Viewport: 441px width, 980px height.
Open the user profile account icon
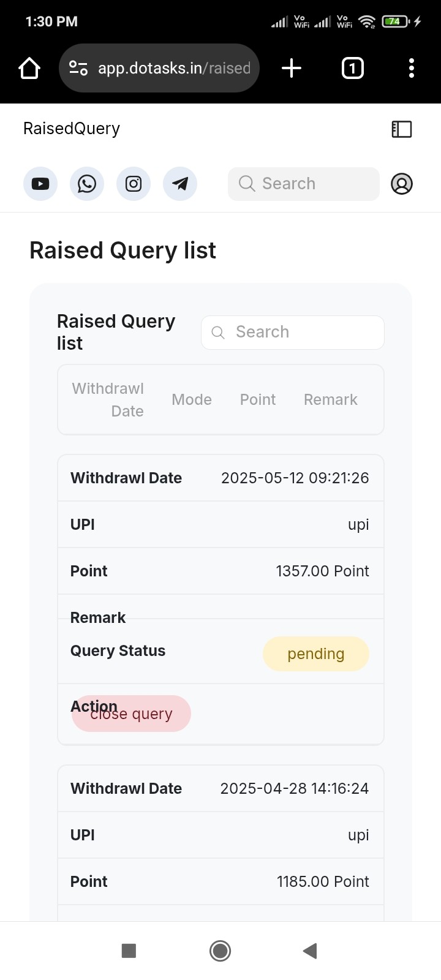[402, 184]
